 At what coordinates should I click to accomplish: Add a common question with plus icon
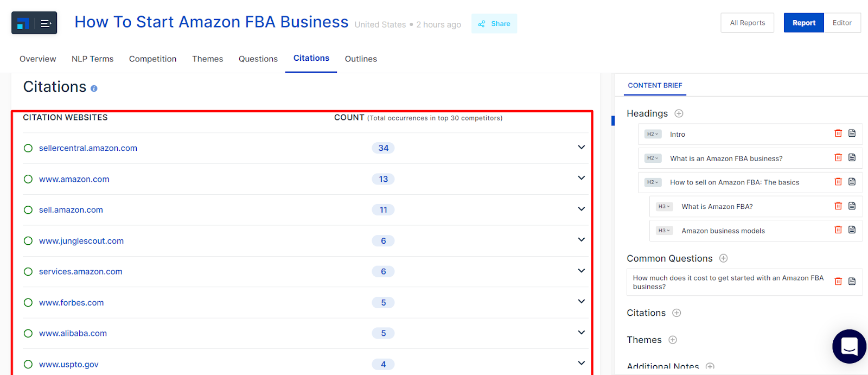coord(723,258)
